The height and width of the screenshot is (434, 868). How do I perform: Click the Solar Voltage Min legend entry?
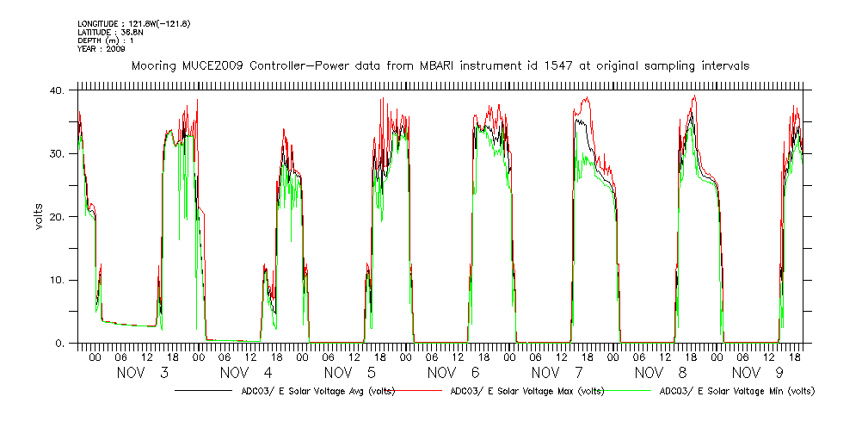pyautogui.click(x=736, y=391)
